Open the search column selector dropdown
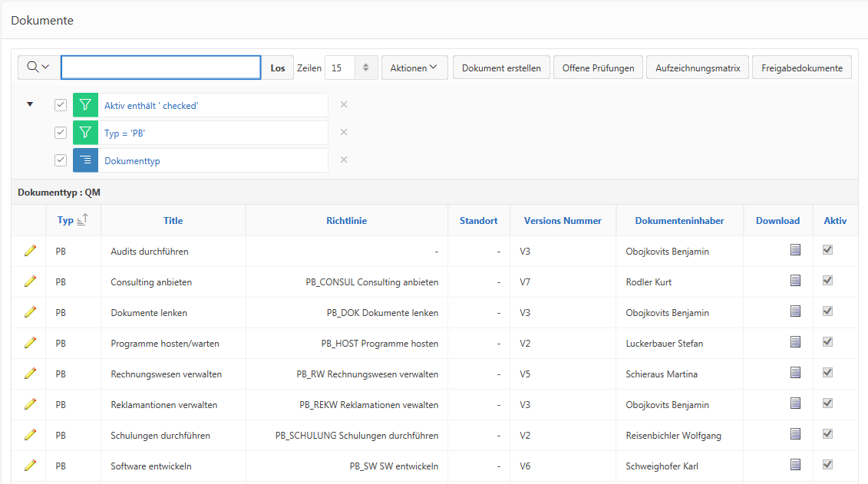 (x=38, y=67)
